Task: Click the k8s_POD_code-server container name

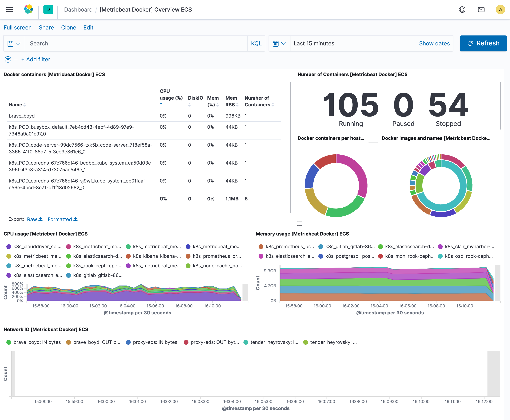Action: coord(80,148)
